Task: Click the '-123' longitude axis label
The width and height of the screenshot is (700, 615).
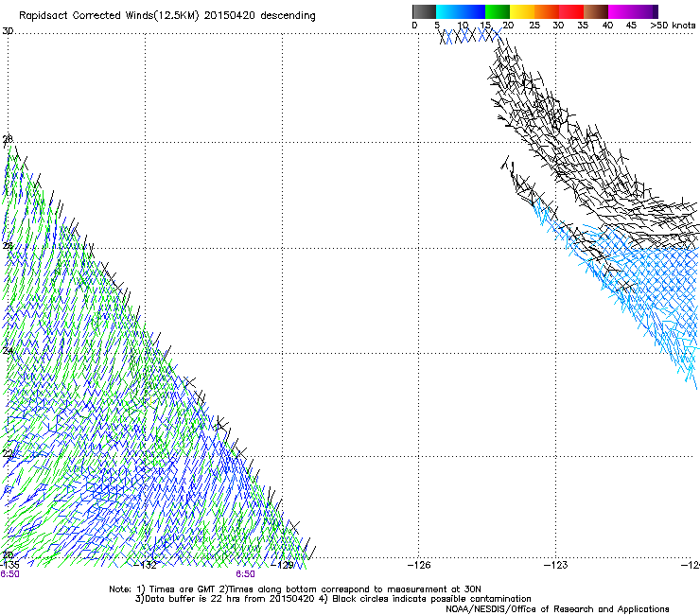Action: pyautogui.click(x=556, y=565)
